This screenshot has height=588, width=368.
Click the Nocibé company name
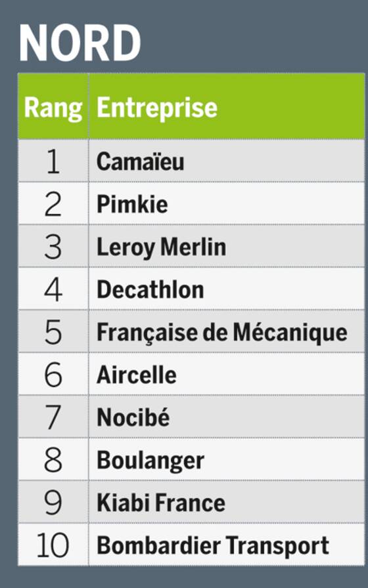(x=133, y=417)
